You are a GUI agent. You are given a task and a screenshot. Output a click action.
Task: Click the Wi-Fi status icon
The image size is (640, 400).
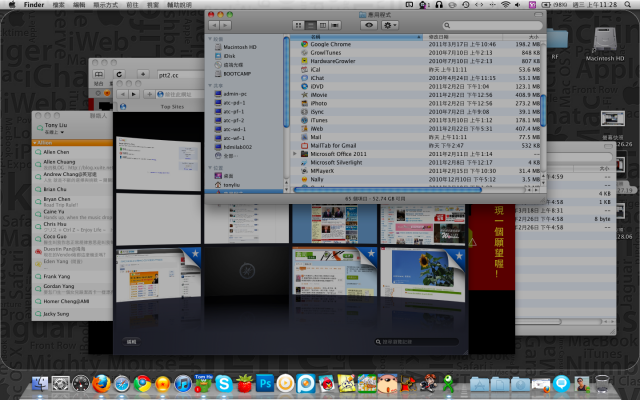506,4
